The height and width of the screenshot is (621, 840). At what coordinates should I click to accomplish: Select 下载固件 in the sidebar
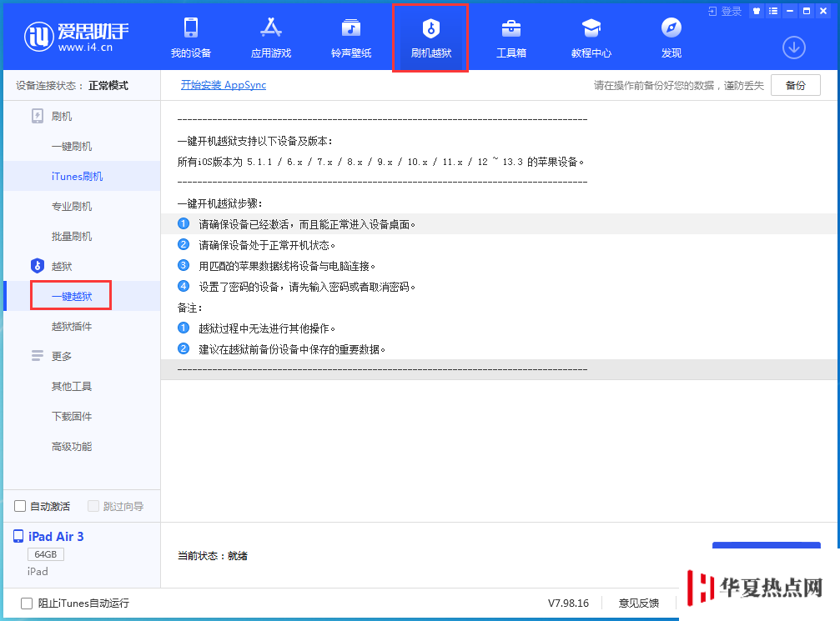72,416
